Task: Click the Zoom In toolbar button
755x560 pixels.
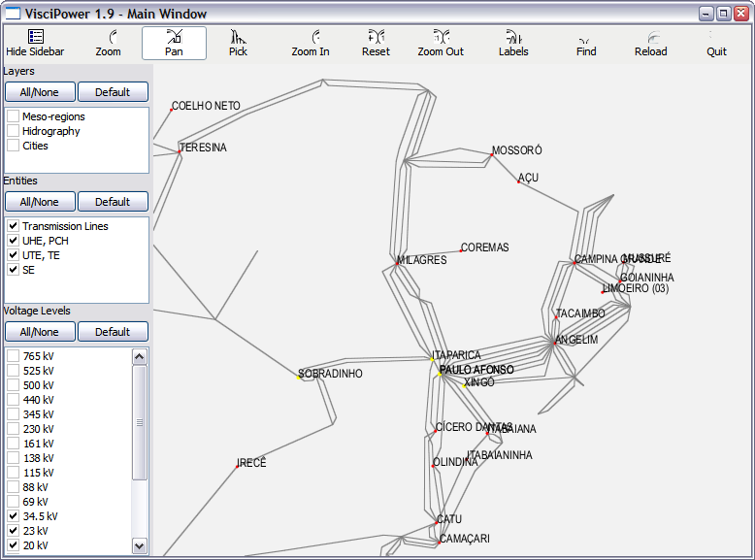Action: [x=311, y=44]
